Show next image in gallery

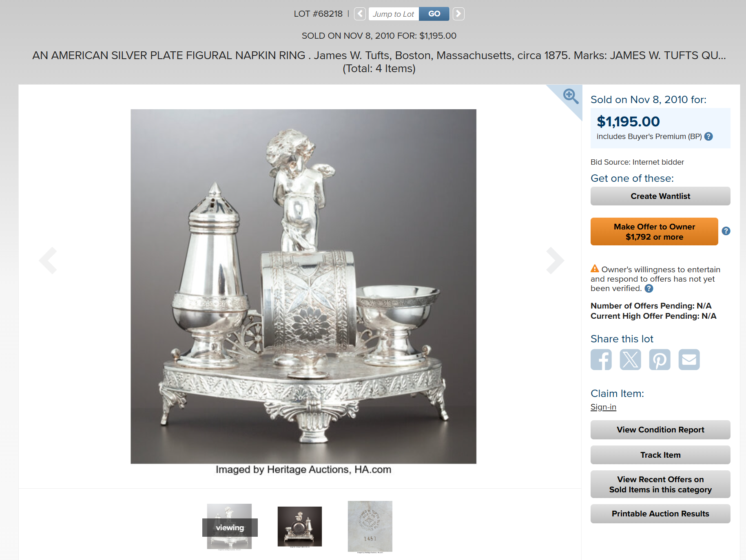coord(555,260)
